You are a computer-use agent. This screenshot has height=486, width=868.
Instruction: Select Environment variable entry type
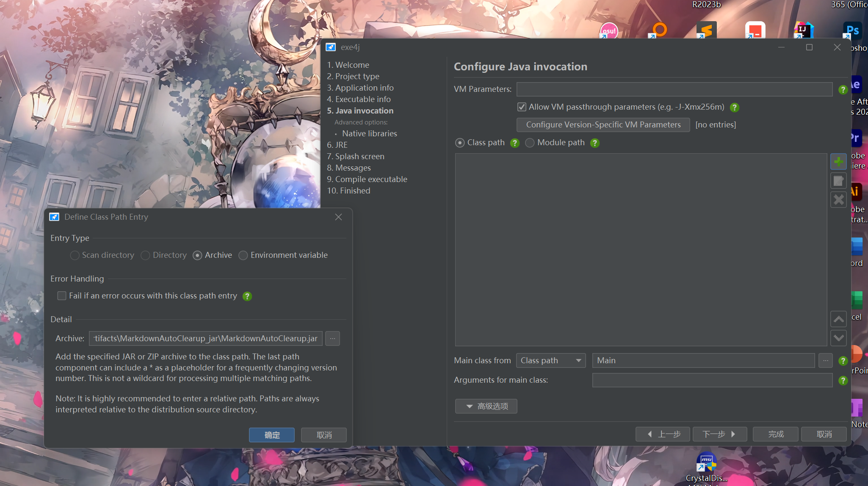[x=283, y=255]
